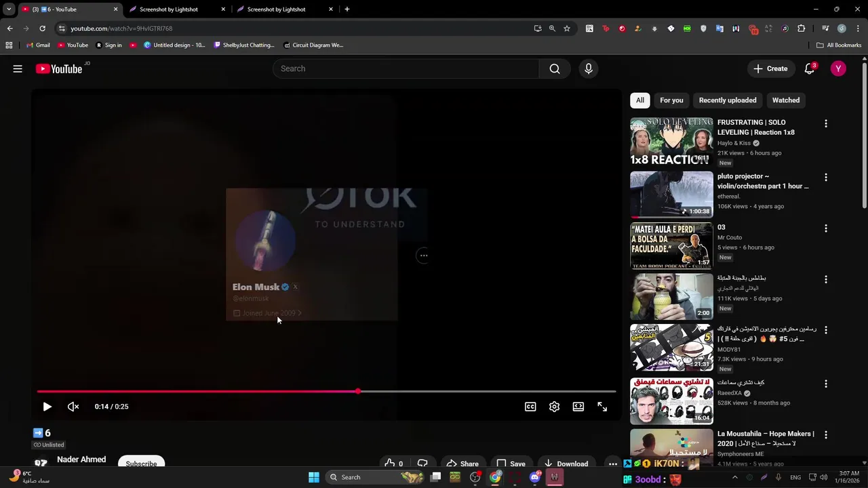Click the taskbar Search box
The image size is (868, 488).
click(375, 477)
